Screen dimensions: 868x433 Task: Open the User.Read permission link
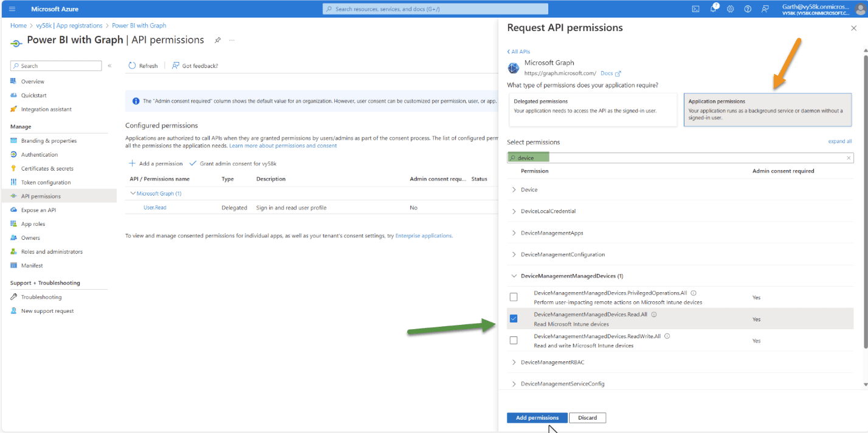(155, 208)
